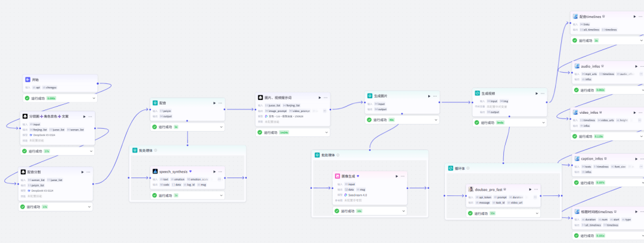Run the speech_synthesis node via play icon
This screenshot has width=644, height=243.
pos(215,172)
